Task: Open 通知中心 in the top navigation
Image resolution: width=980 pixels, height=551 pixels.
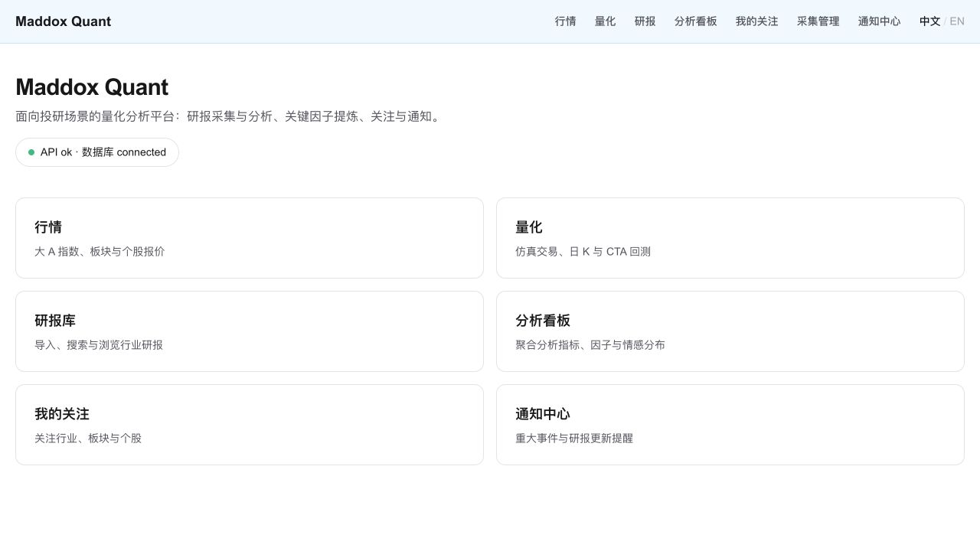Action: pyautogui.click(x=879, y=21)
